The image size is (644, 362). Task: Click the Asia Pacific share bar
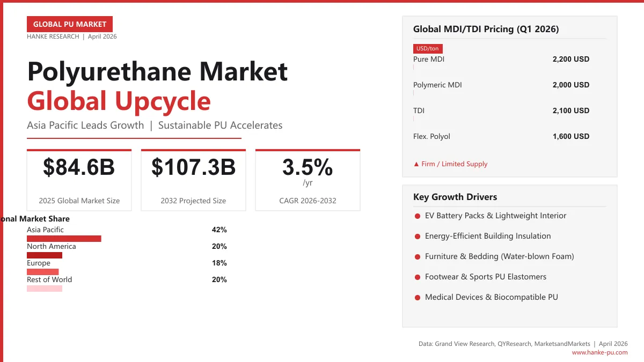tap(64, 239)
